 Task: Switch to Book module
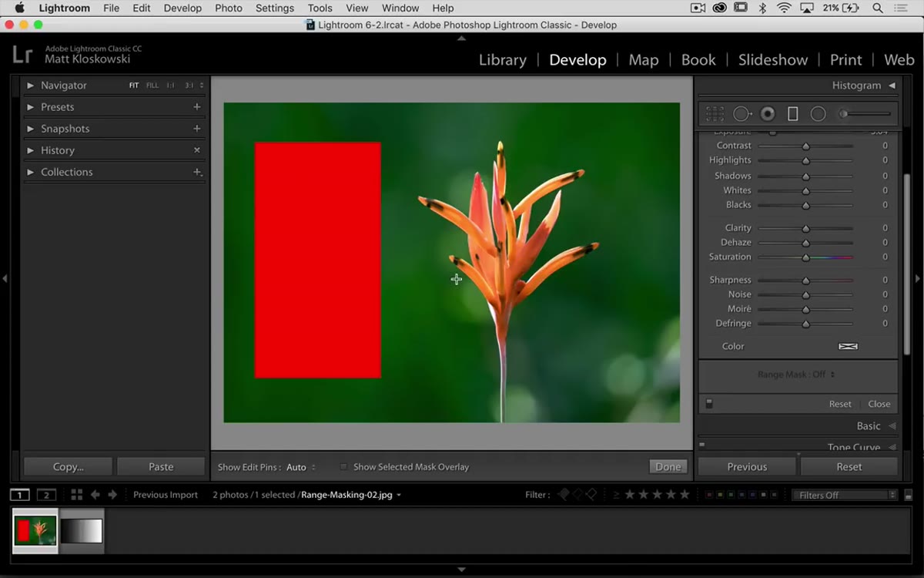coord(698,60)
